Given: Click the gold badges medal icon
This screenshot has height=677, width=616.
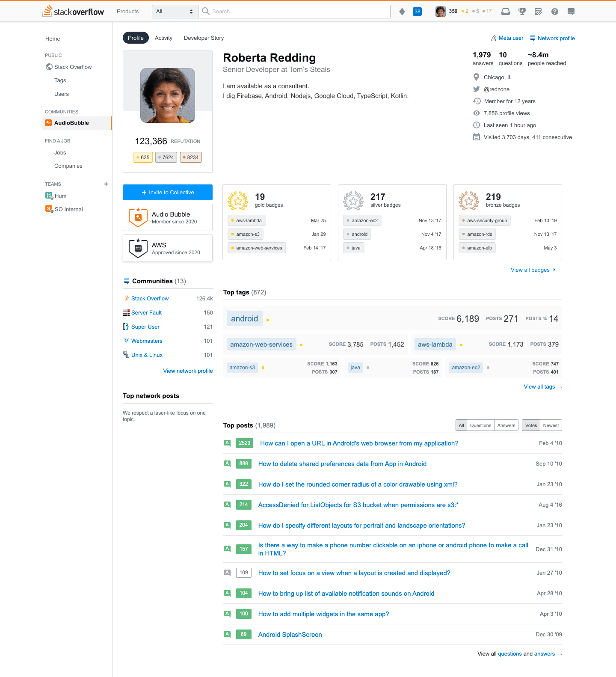Looking at the screenshot, I should (238, 200).
